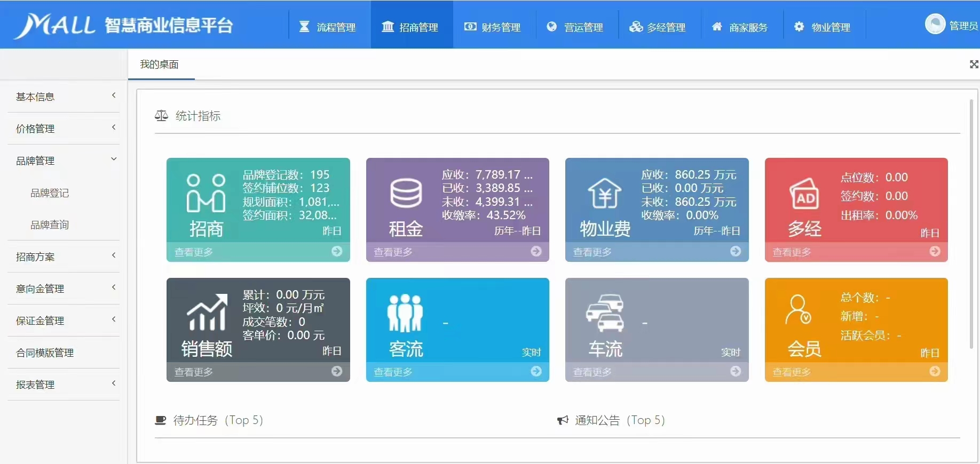Click the 车流 card cars icon
980x464 pixels.
tap(605, 313)
